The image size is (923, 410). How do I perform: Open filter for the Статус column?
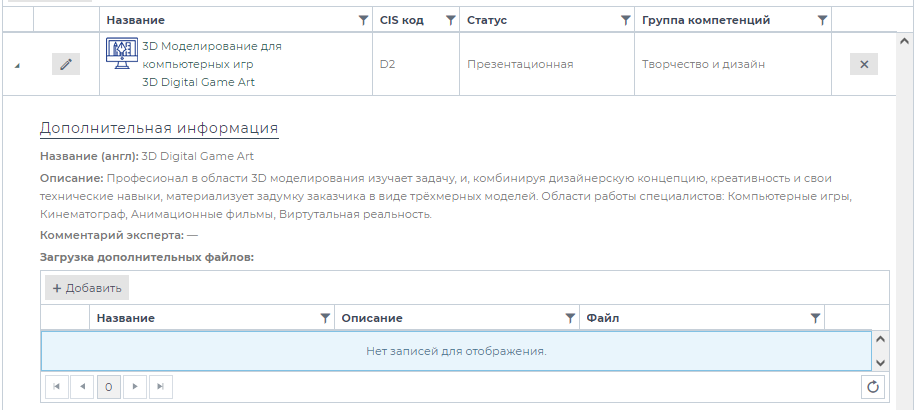[625, 20]
